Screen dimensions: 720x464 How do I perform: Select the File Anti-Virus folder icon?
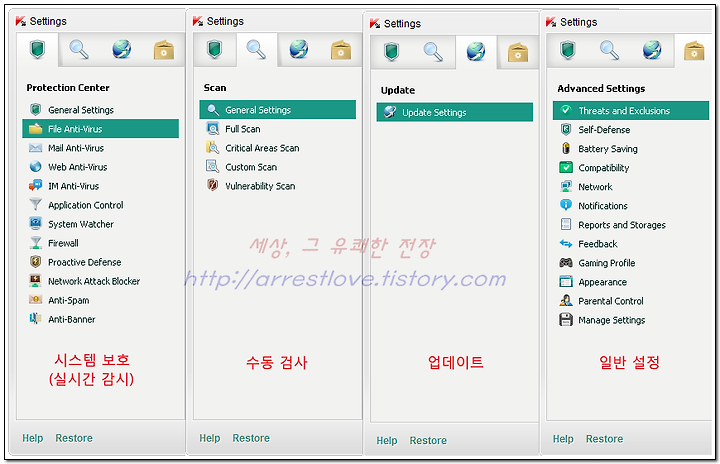tap(35, 129)
